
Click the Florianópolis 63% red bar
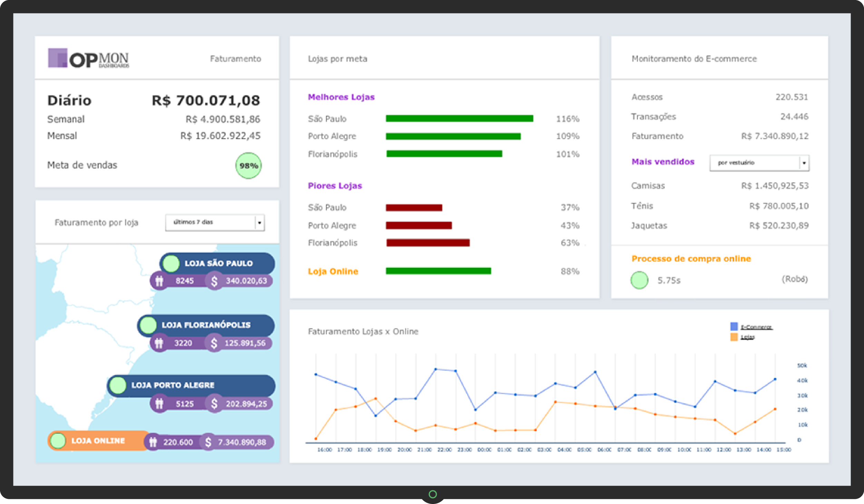pos(428,243)
